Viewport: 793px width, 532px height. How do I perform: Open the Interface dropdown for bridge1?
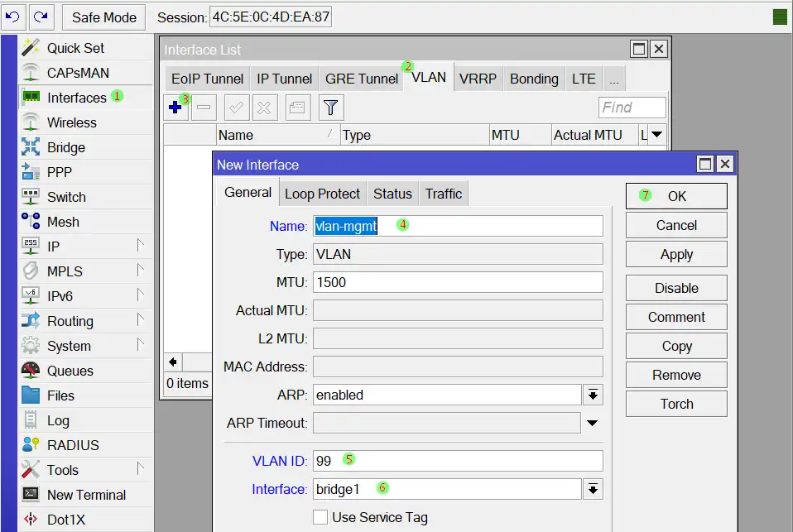tap(593, 490)
